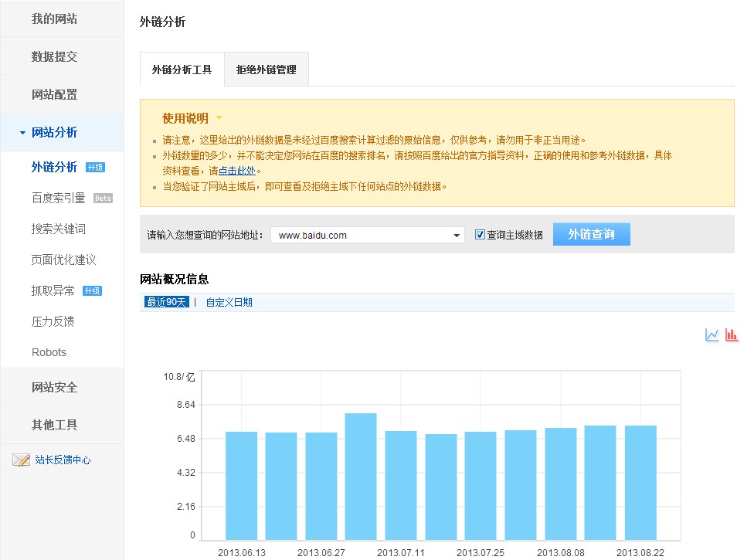Click the 8.64 y-axis label
The image size is (754, 560).
[x=186, y=405]
